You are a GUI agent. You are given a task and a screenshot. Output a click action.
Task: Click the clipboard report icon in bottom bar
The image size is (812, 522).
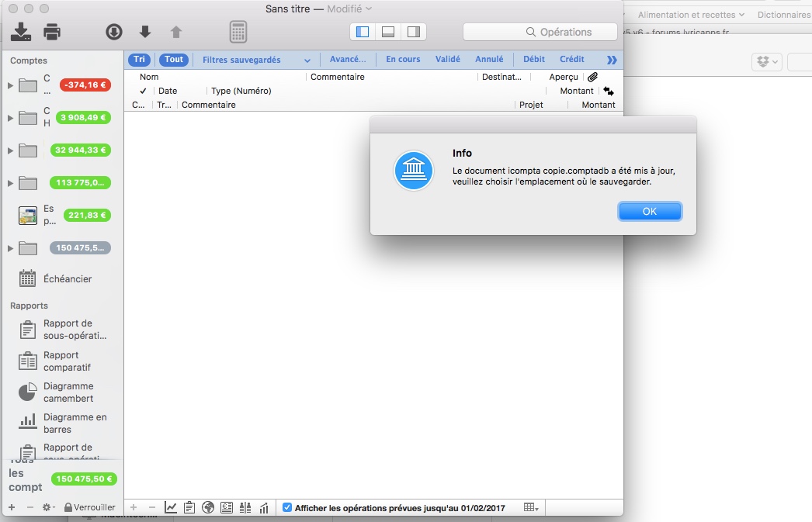[x=189, y=507]
